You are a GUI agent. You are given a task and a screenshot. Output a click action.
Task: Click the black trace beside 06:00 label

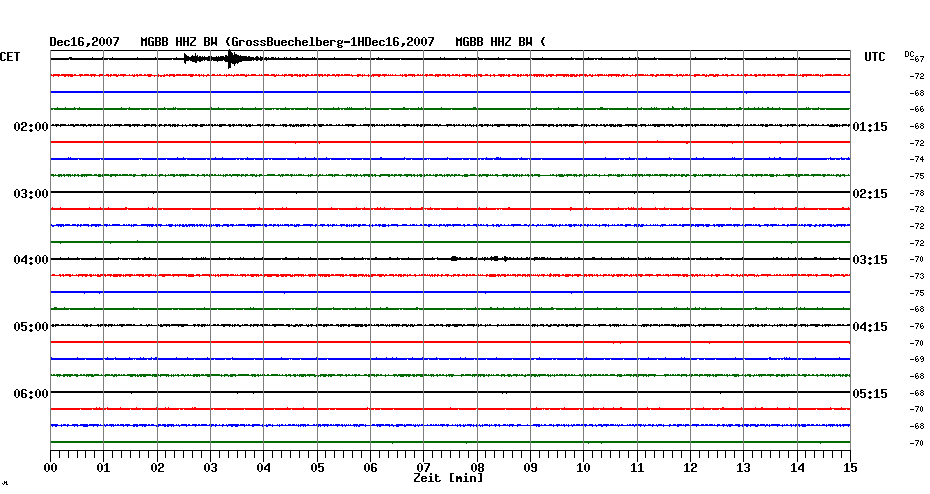coord(450,392)
